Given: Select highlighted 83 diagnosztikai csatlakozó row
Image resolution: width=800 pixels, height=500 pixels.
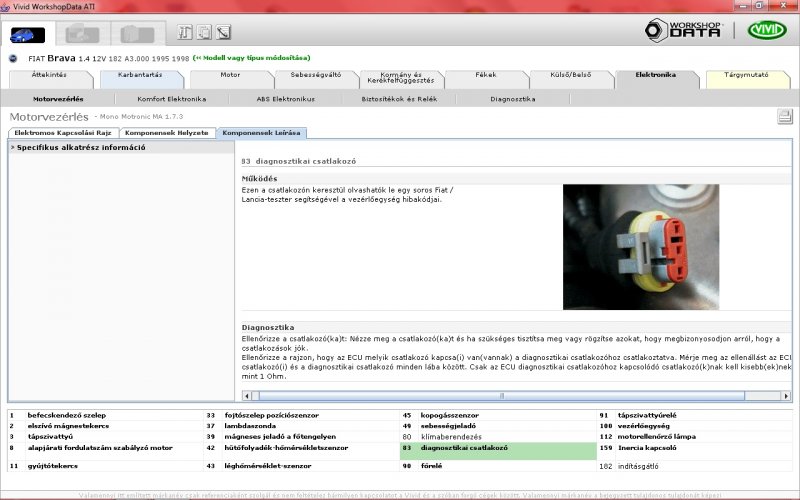Looking at the screenshot, I should tap(498, 451).
